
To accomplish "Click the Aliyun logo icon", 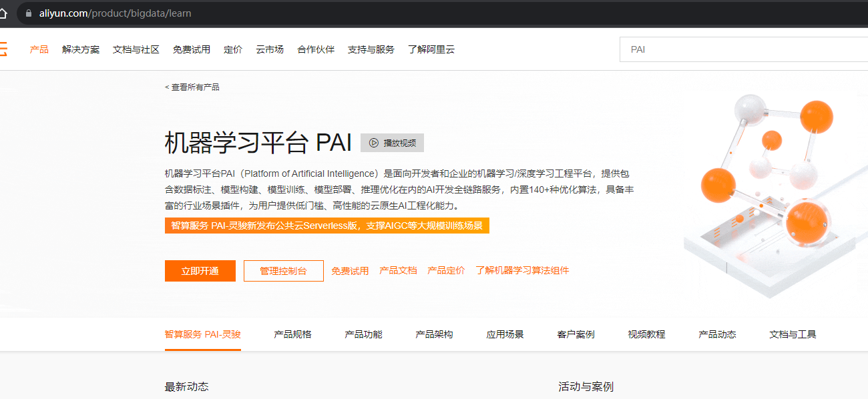I will click(3, 49).
